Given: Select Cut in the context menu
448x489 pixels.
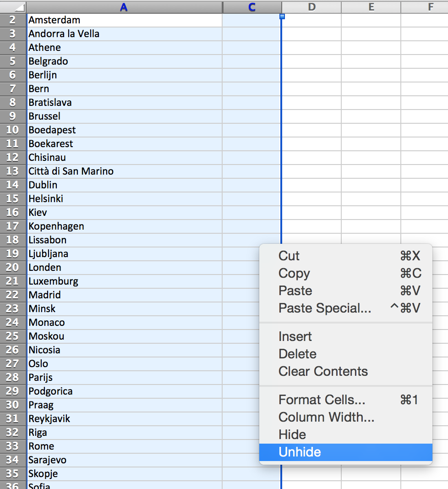Looking at the screenshot, I should [x=289, y=256].
